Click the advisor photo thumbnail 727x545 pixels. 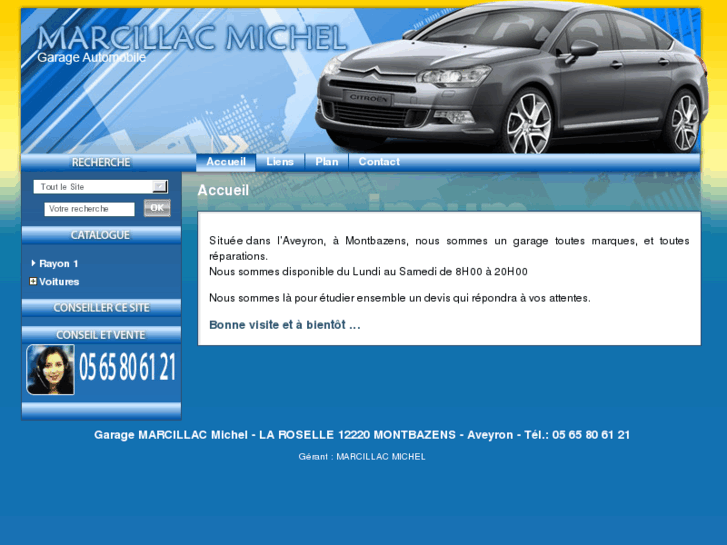(51, 370)
